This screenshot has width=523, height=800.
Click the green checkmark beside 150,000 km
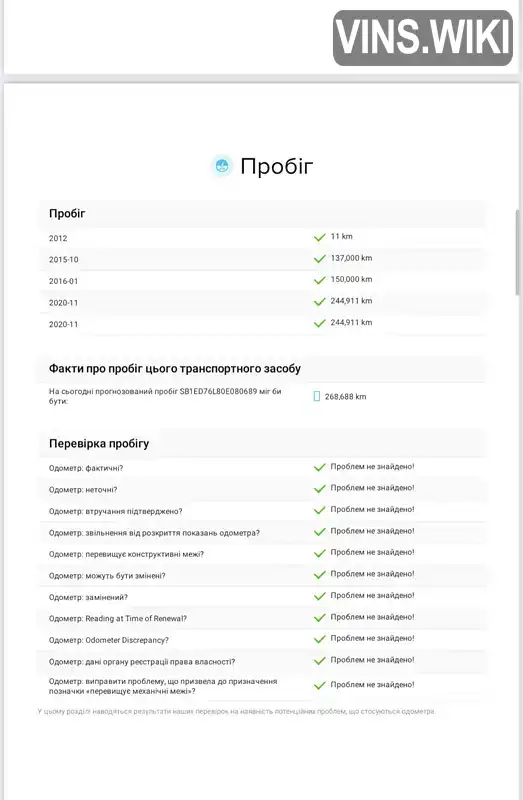click(319, 280)
